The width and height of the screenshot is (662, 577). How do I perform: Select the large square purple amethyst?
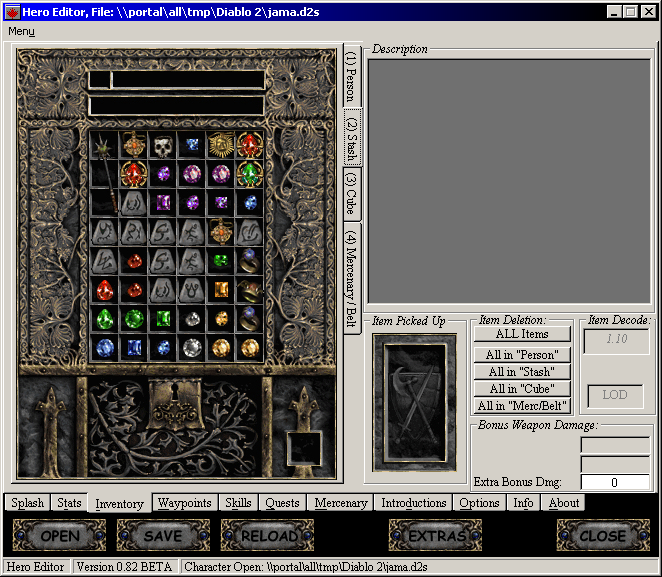(163, 203)
